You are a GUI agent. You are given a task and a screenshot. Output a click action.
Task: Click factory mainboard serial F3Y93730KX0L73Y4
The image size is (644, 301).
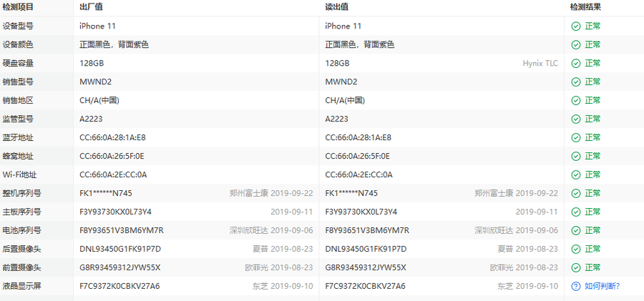click(116, 212)
